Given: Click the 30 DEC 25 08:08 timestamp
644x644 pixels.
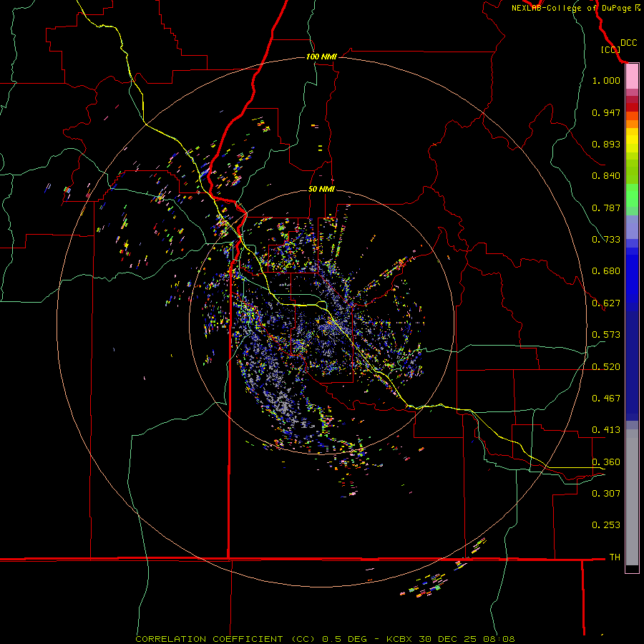Looking at the screenshot, I should point(467,639).
